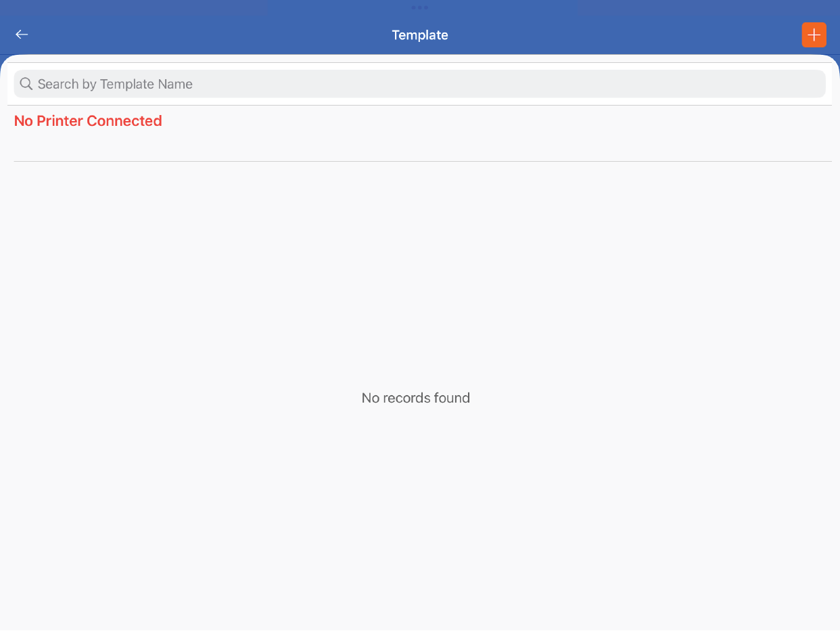
Task: Tap the search magnifier icon
Action: pos(26,84)
